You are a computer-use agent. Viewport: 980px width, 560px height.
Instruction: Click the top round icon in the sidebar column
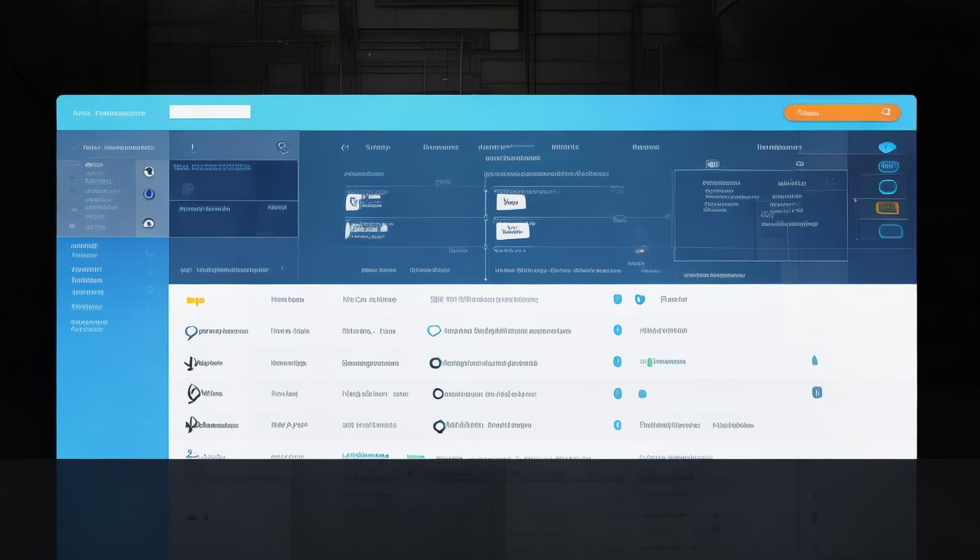point(149,171)
